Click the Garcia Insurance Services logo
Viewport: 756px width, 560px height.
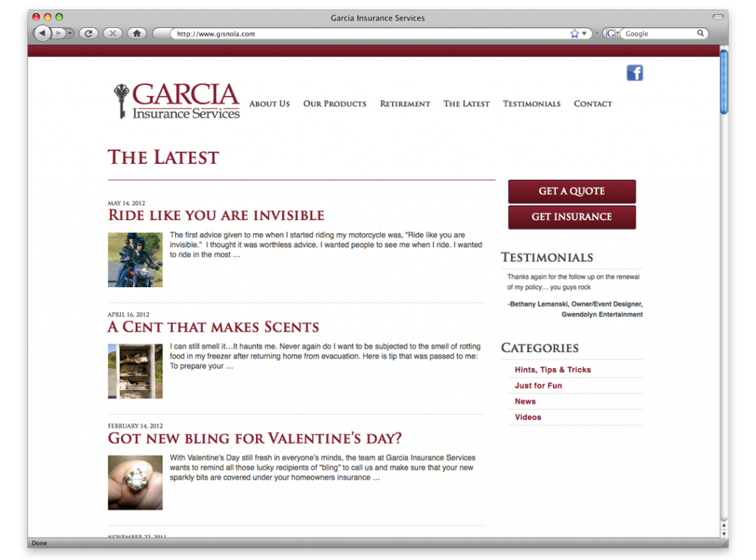coord(176,101)
